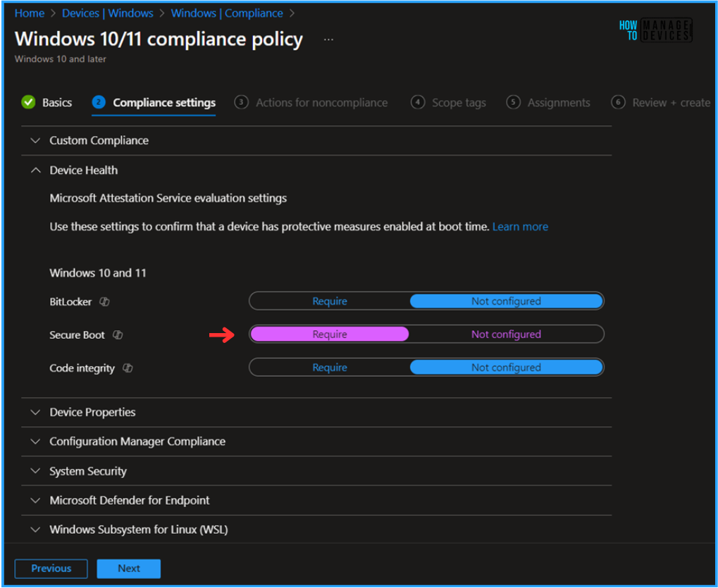718x588 pixels.
Task: Expand Windows Subsystem for Linux (WSL) section
Action: point(316,530)
